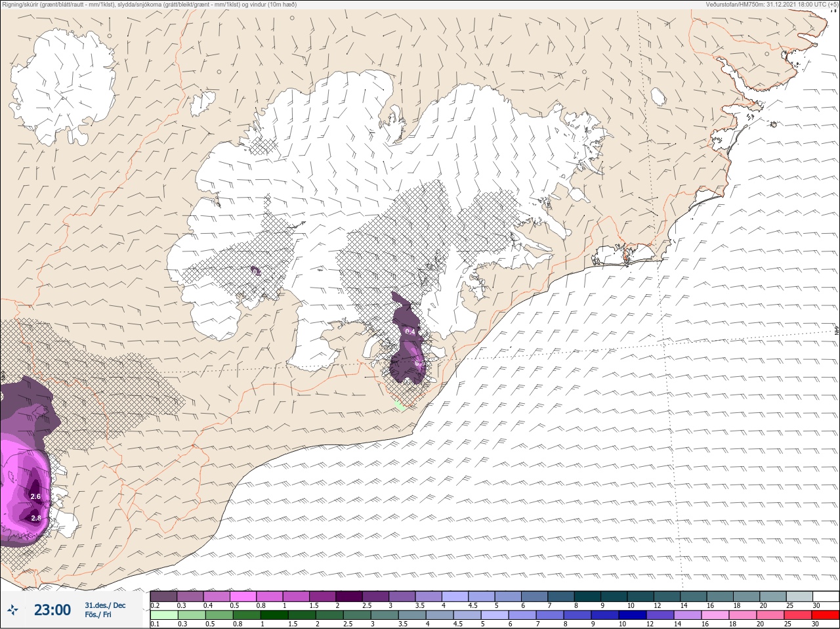Click the Veðurstofan logo icon beside 23:00

click(x=12, y=610)
